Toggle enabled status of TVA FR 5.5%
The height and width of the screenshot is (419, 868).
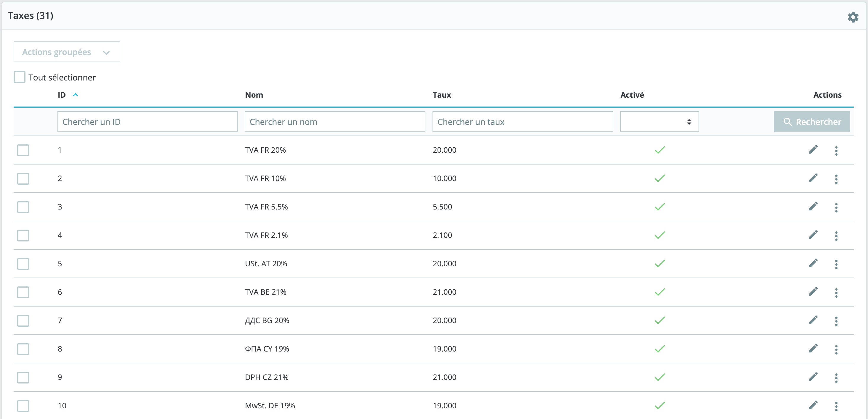660,207
